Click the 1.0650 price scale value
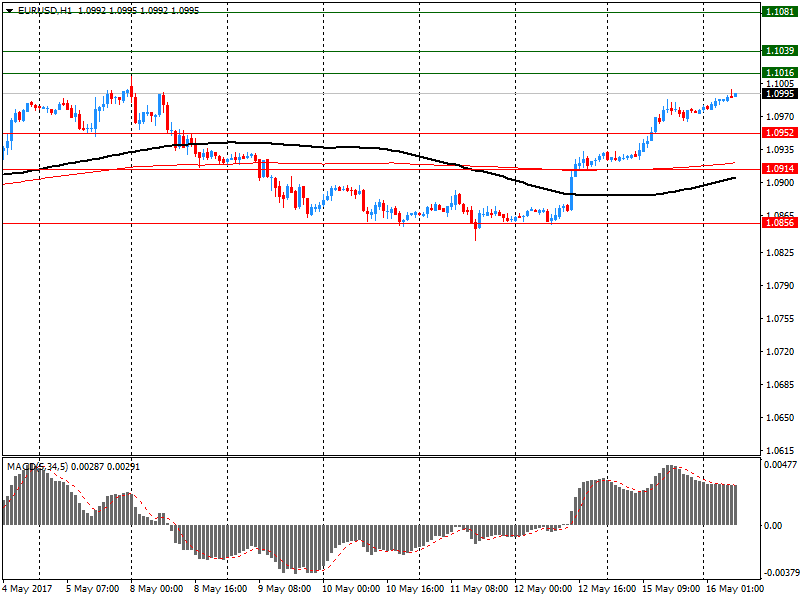The width and height of the screenshot is (800, 600). click(x=780, y=417)
